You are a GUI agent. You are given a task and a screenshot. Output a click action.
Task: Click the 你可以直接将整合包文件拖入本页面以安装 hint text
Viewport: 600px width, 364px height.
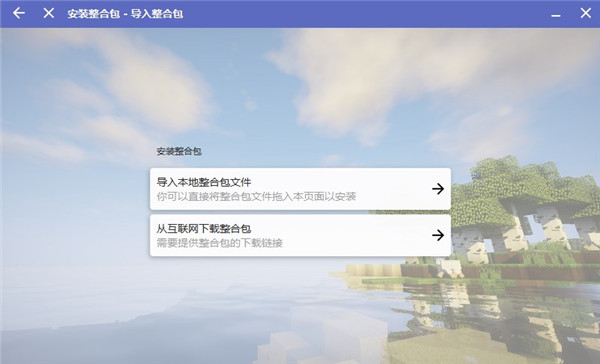(256, 197)
